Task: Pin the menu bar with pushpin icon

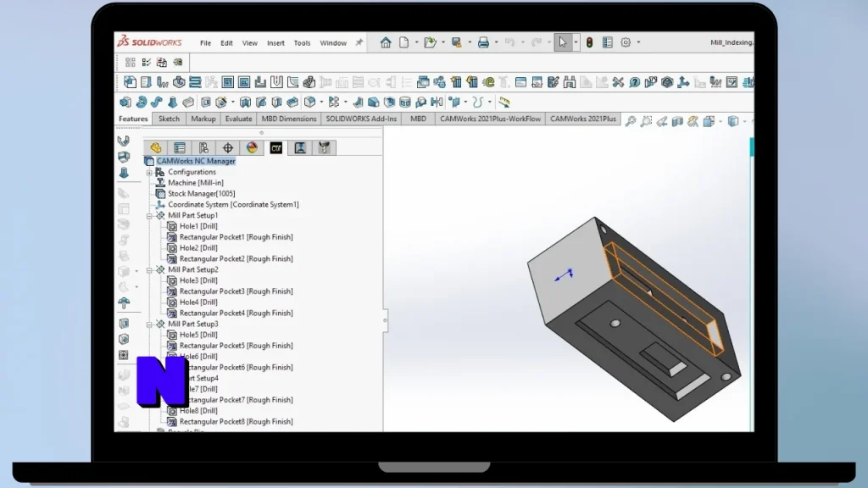Action: click(359, 42)
